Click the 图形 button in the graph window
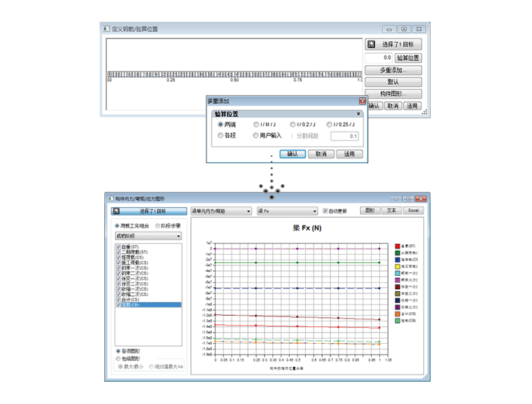 (370, 211)
